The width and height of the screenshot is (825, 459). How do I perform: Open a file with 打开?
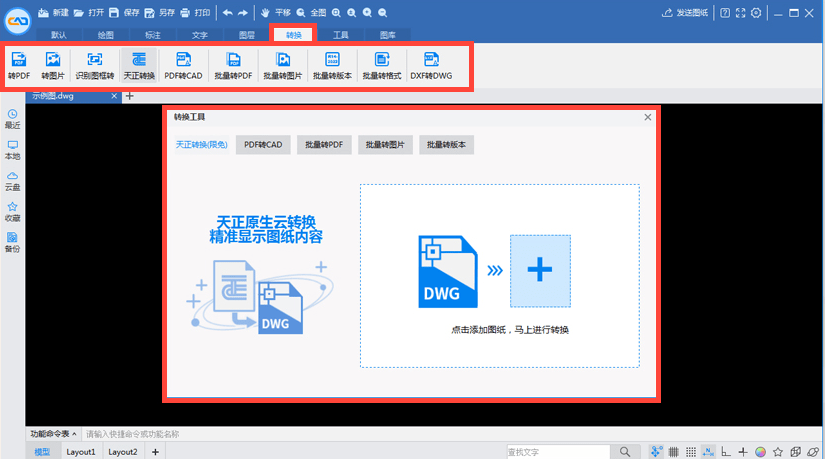89,13
